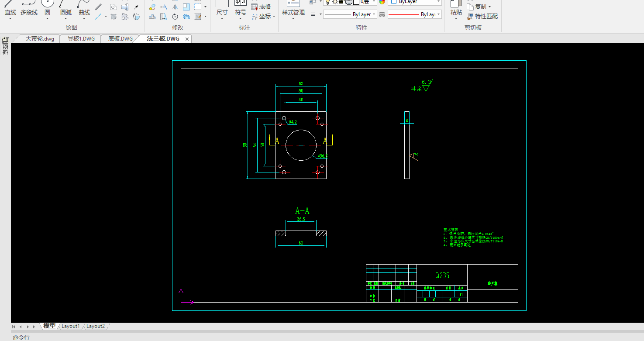
Task: Click the 特性匹配 (Match Properties) button
Action: click(482, 16)
